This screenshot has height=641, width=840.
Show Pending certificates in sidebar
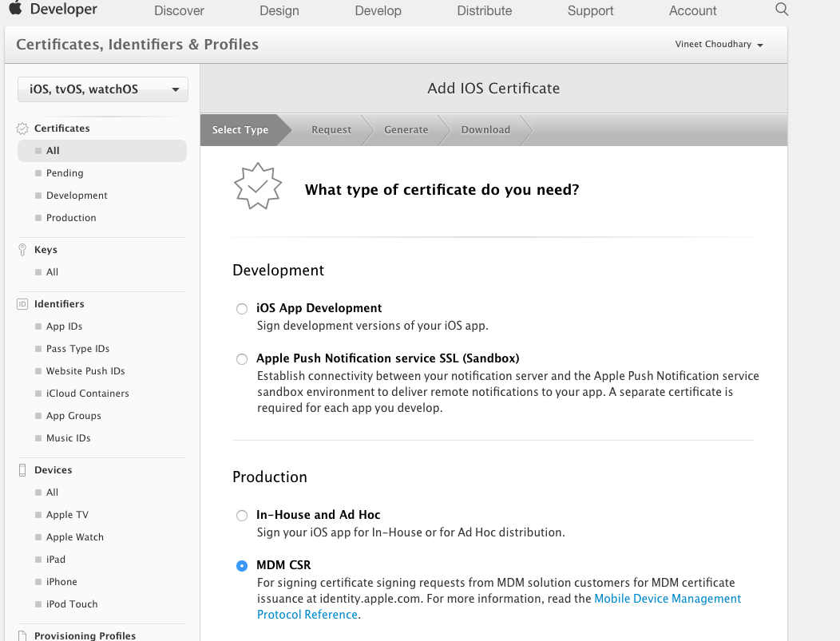tap(65, 173)
